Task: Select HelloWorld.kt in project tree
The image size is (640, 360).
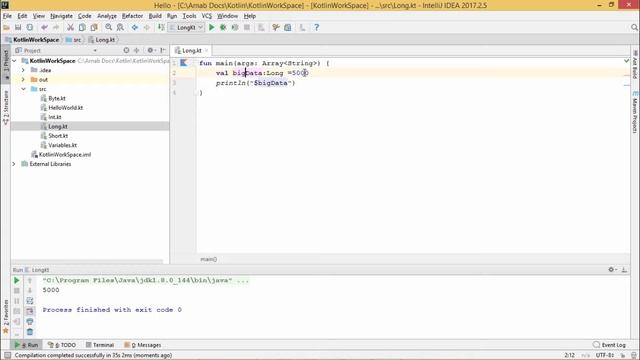Action: [65, 108]
